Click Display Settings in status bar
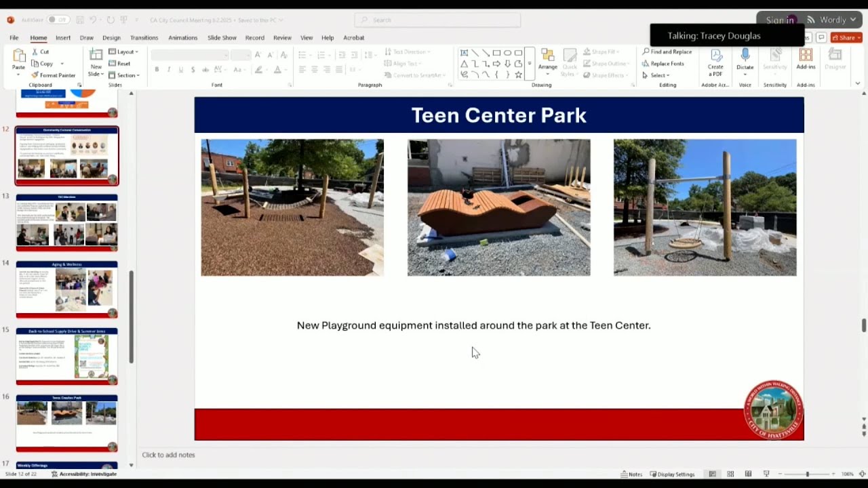 [672, 474]
